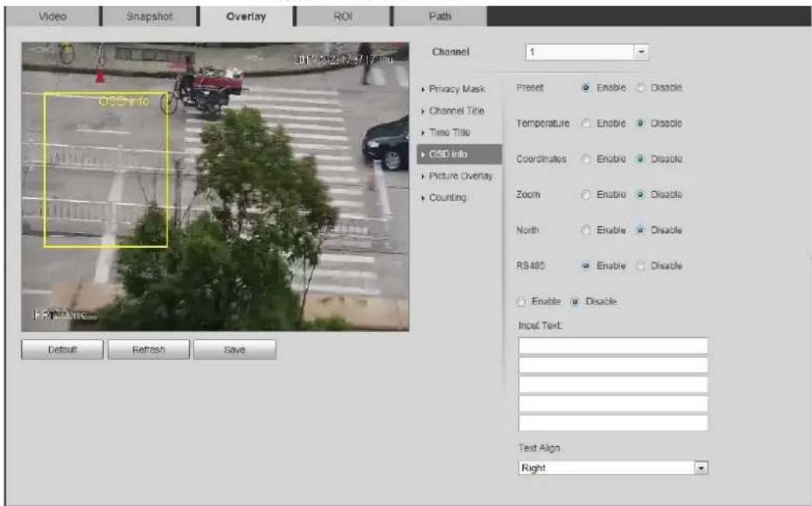Enable the Input Text overlay
Screen dimensions: 812x506
pos(521,302)
